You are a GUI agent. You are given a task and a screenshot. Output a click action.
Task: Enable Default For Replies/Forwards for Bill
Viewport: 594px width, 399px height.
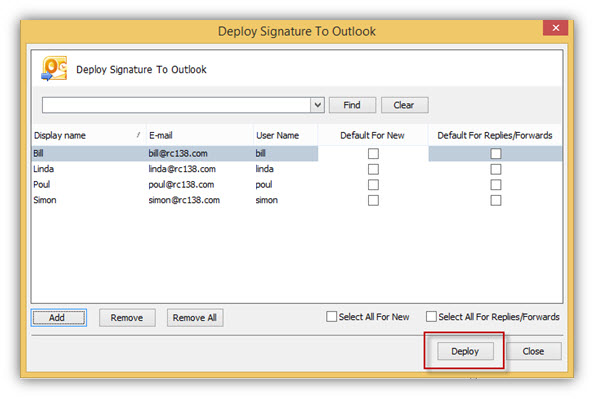click(x=496, y=153)
